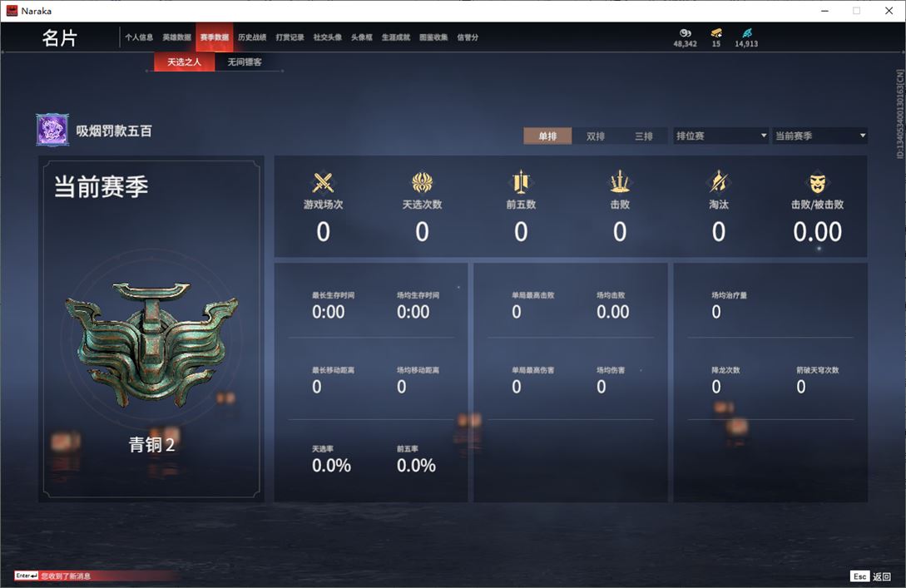Minimize the Naraka window

tap(824, 11)
